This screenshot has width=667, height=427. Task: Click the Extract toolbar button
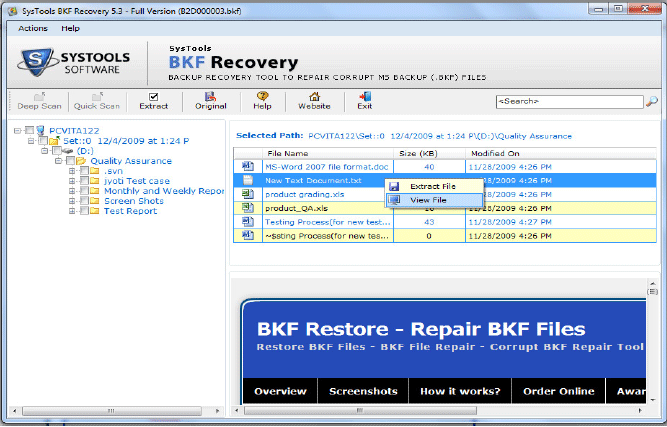pos(154,101)
